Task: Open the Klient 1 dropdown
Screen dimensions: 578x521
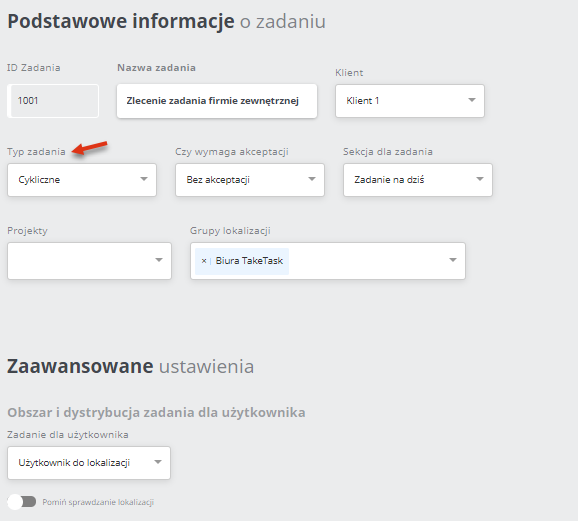Action: pos(410,101)
